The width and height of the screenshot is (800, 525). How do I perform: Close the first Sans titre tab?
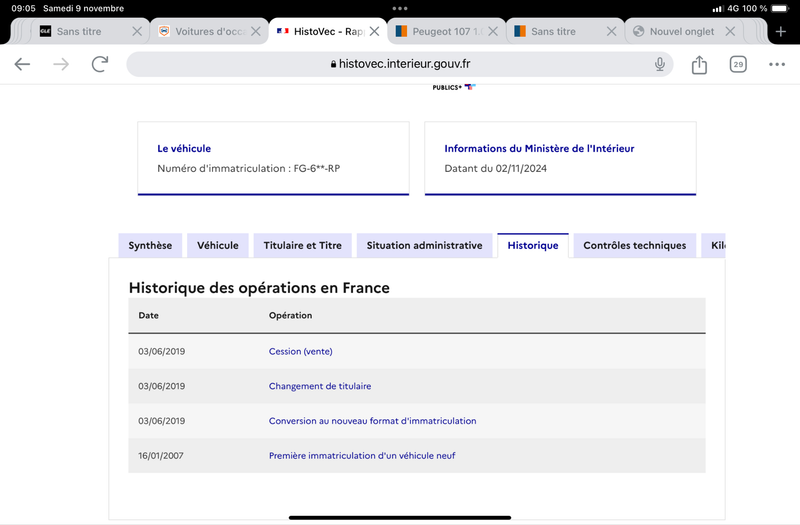(x=137, y=32)
